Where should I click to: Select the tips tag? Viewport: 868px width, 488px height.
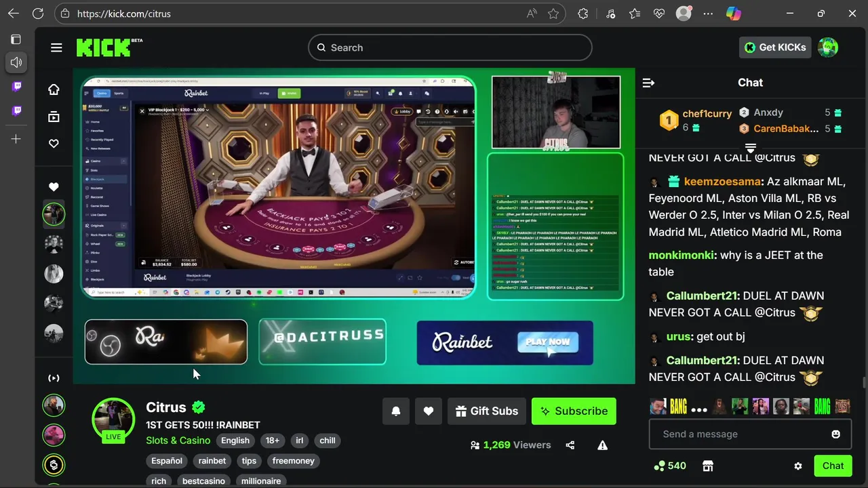pos(249,461)
